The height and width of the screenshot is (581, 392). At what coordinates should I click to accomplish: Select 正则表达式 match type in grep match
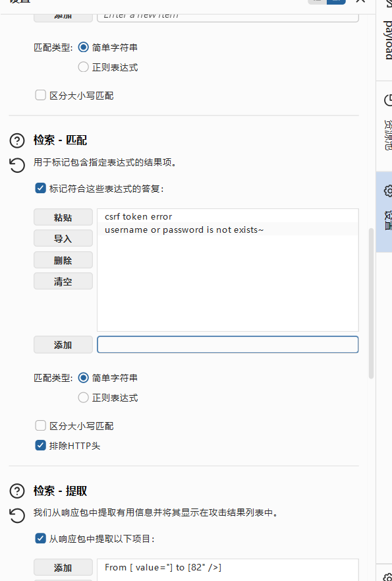[x=83, y=398]
